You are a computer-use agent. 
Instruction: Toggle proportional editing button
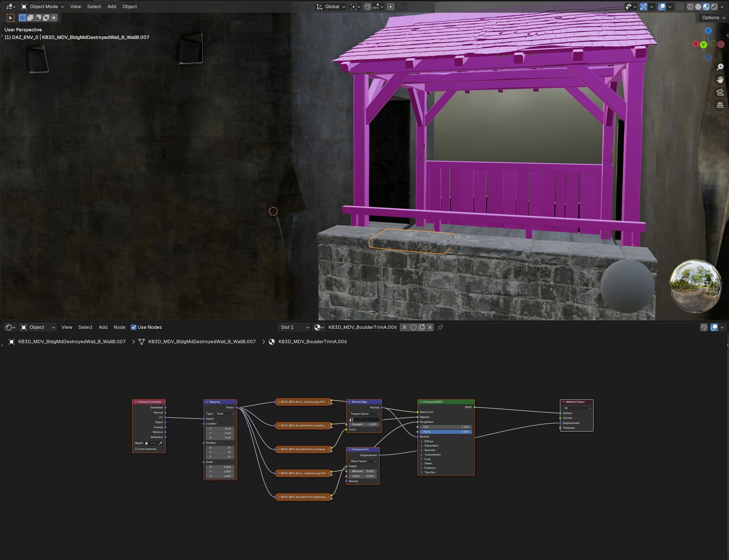[391, 7]
